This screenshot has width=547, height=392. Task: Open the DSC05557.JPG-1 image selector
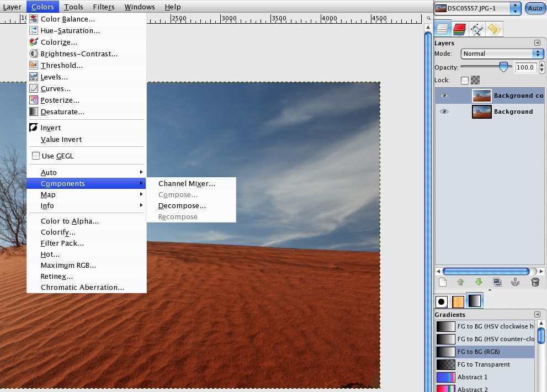[x=477, y=8]
